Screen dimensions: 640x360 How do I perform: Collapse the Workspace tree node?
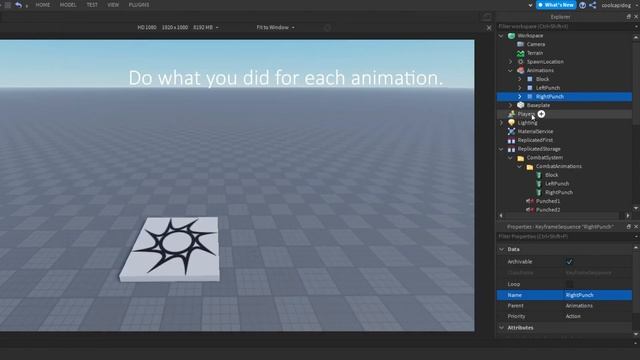pyautogui.click(x=501, y=36)
